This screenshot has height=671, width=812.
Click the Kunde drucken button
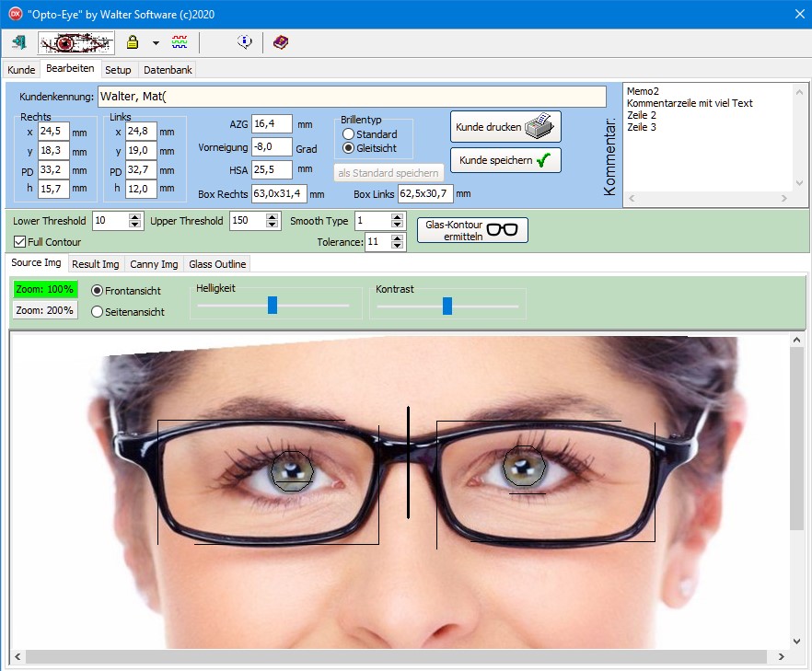(505, 127)
